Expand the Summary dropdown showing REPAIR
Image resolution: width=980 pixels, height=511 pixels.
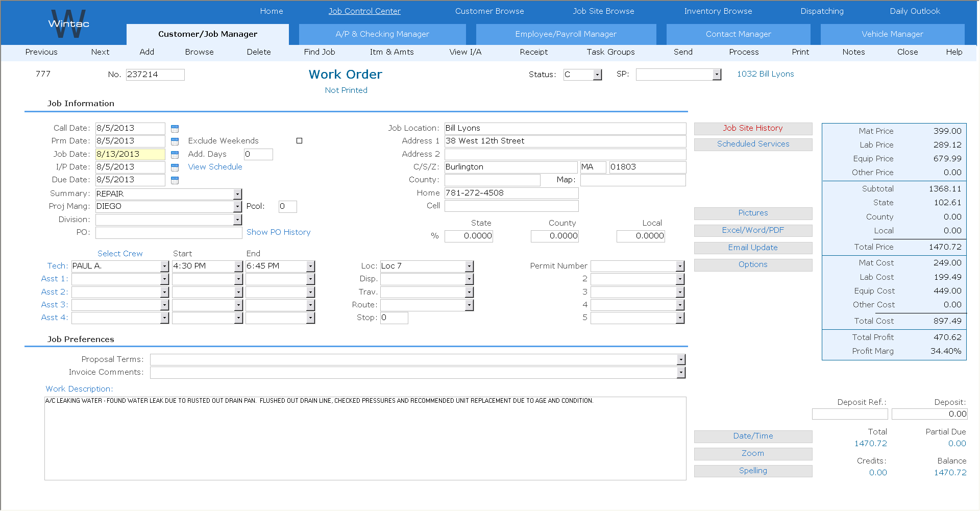[237, 194]
